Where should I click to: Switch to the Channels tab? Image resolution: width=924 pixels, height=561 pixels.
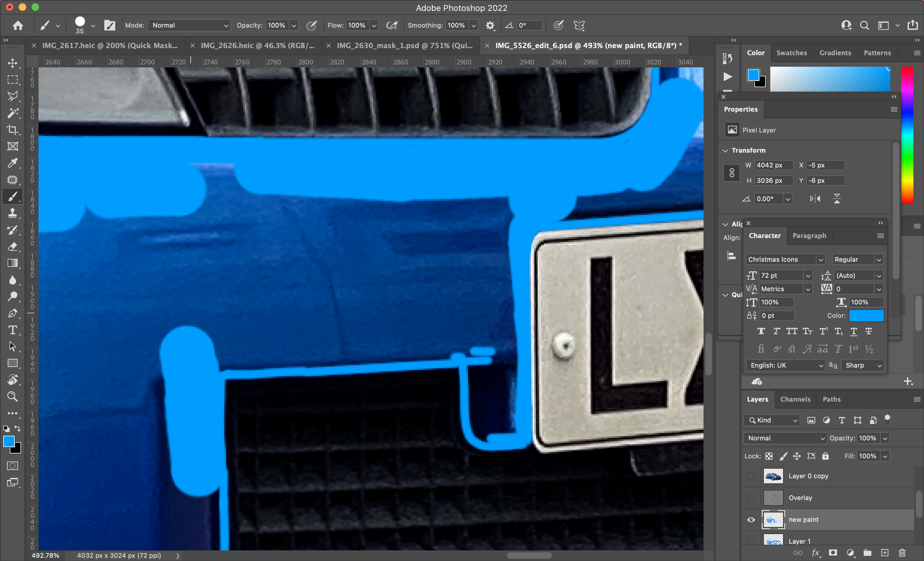[796, 399]
